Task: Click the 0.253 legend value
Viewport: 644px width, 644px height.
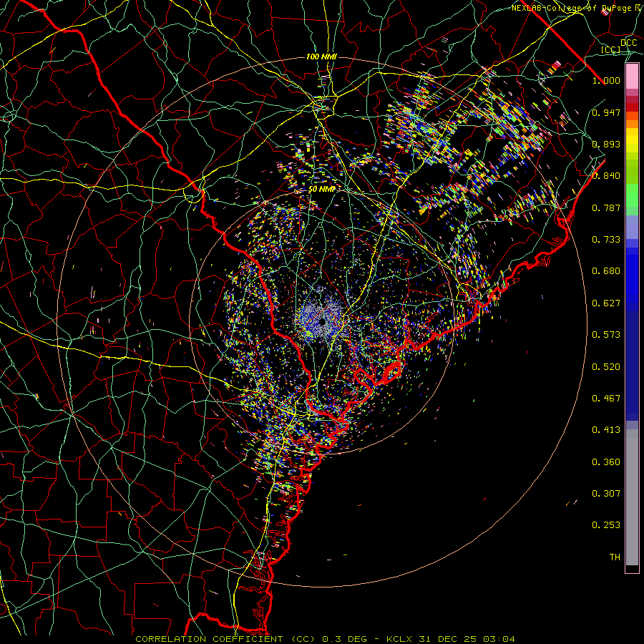Action: (x=606, y=525)
